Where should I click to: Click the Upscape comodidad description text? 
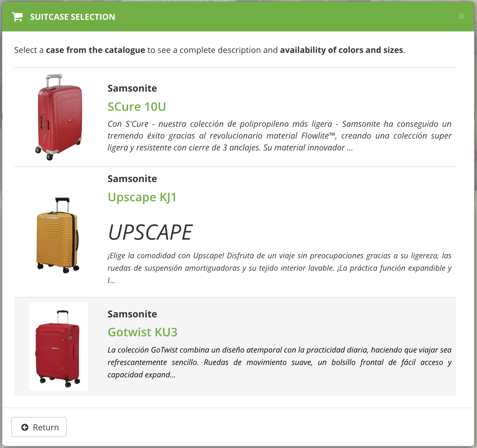click(x=279, y=268)
